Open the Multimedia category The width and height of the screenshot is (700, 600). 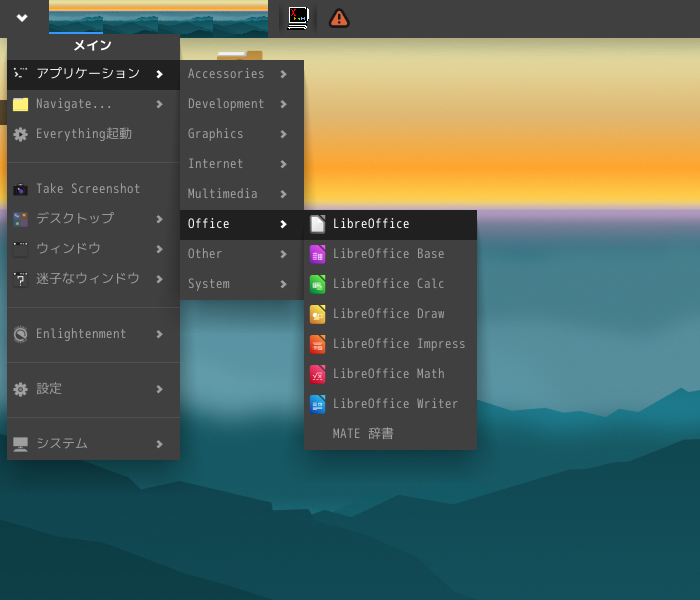pyautogui.click(x=242, y=194)
